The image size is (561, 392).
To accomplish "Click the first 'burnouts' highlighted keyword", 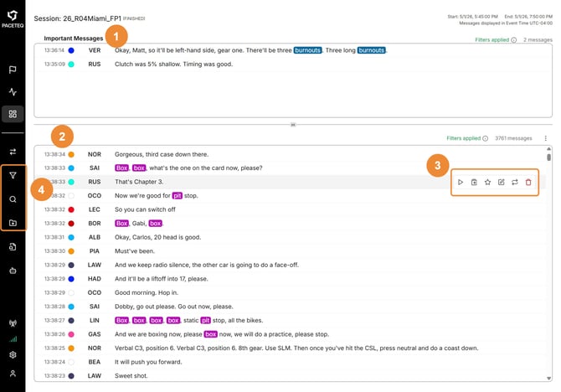I will 307,50.
